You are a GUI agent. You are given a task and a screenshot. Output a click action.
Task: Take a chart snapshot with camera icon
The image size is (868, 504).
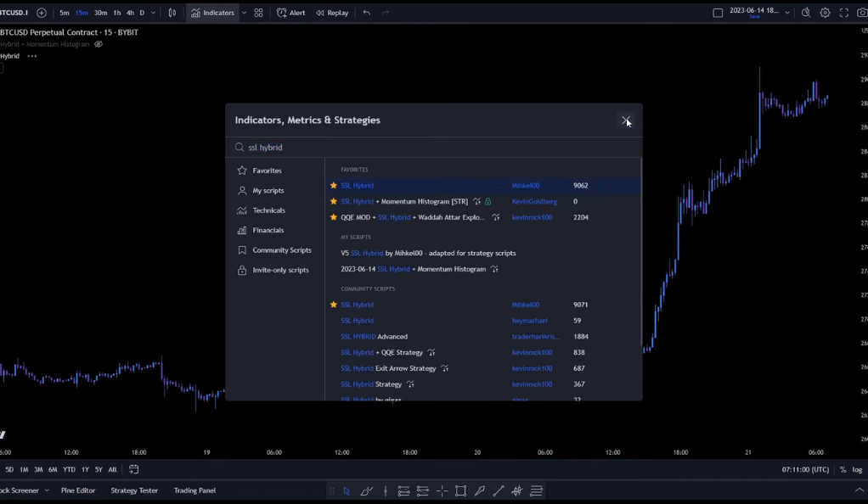(x=862, y=12)
